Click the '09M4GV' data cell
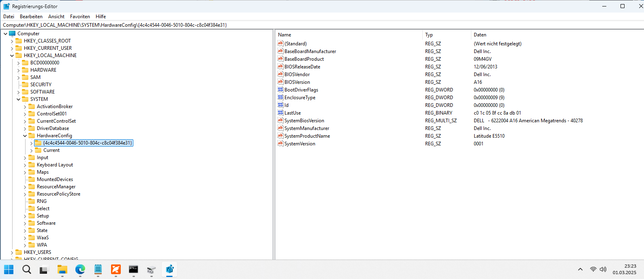Screen dimensions: 644x279 coord(483,59)
